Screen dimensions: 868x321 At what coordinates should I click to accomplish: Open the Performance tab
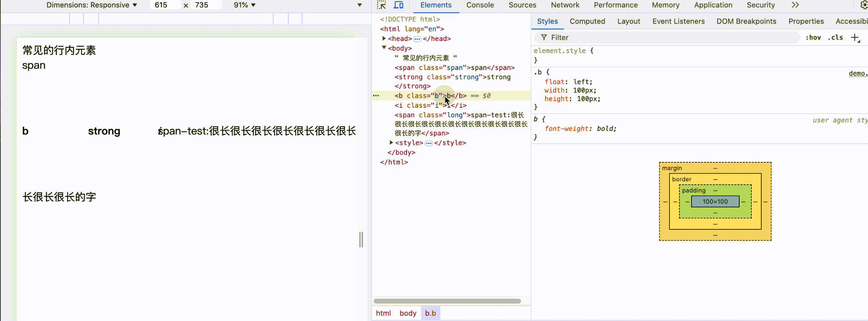pos(616,5)
